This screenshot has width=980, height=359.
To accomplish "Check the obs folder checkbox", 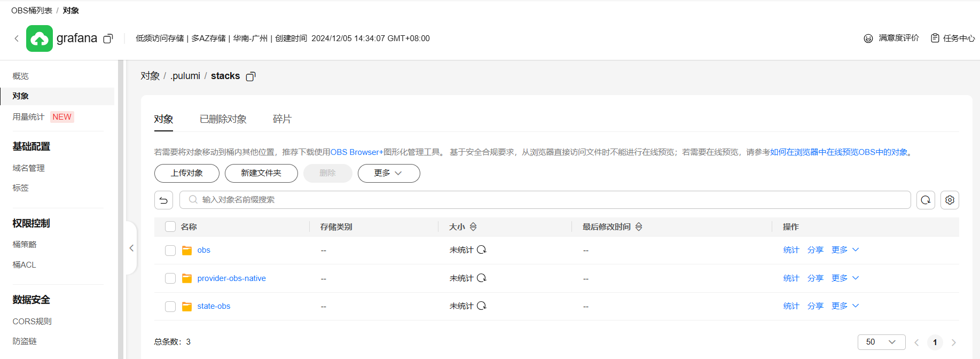I will pyautogui.click(x=170, y=251).
